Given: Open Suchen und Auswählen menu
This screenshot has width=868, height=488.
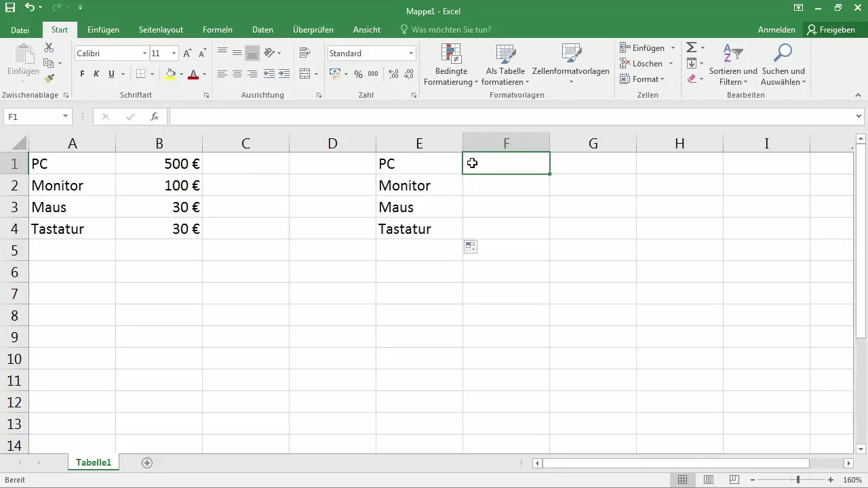Looking at the screenshot, I should coord(783,64).
